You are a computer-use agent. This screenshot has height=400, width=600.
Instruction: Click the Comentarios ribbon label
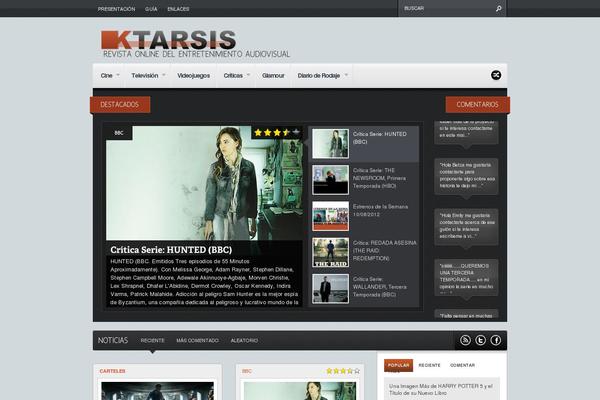coord(478,104)
